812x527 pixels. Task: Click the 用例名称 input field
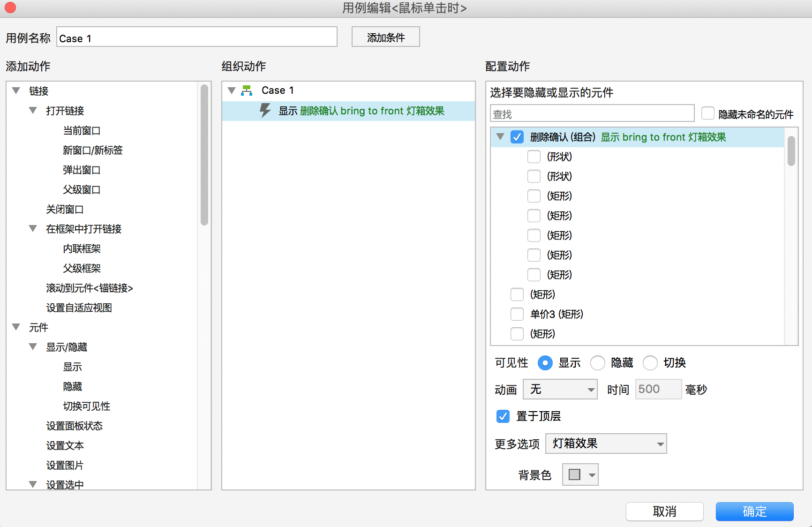tap(197, 37)
